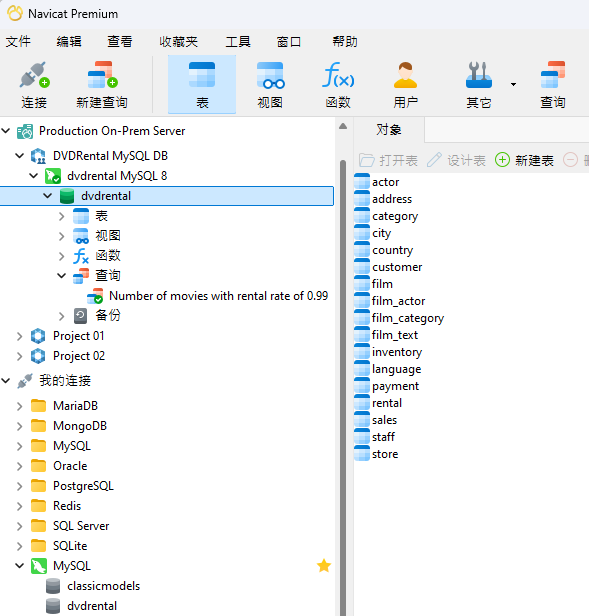
Task: Click the navigation pane scroll-up arrow
Action: click(343, 126)
